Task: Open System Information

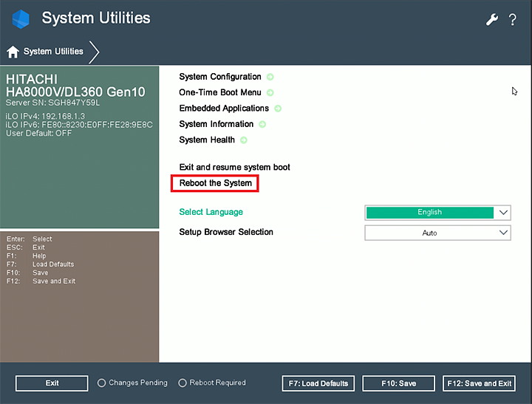Action: click(216, 124)
